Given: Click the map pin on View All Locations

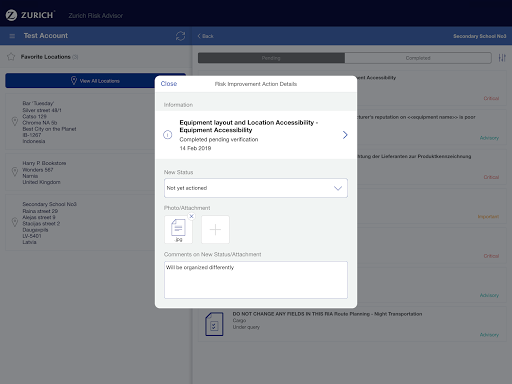Looking at the screenshot, I should tap(74, 81).
